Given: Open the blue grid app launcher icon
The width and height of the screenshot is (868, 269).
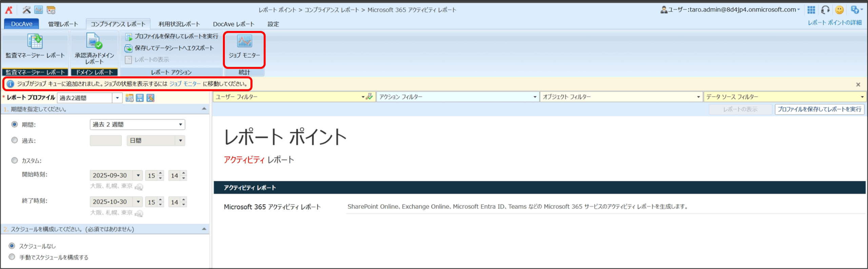Looking at the screenshot, I should 811,10.
